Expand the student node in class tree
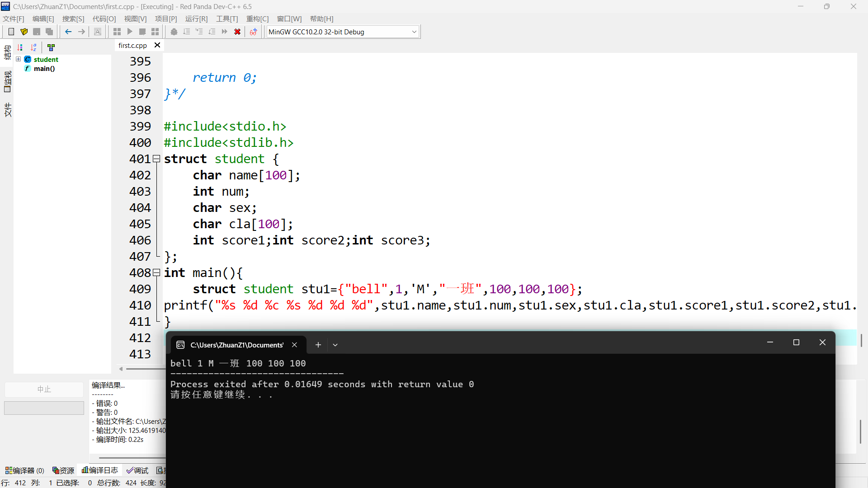 tap(19, 59)
